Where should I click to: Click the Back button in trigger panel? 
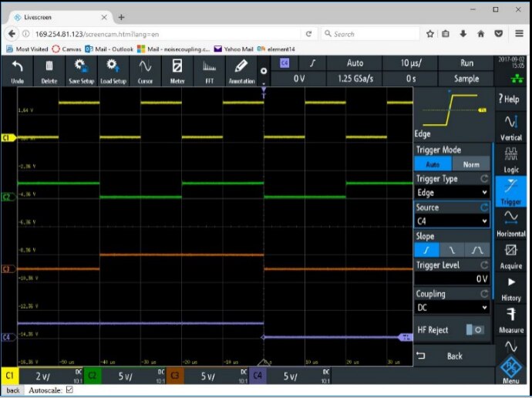coord(453,356)
